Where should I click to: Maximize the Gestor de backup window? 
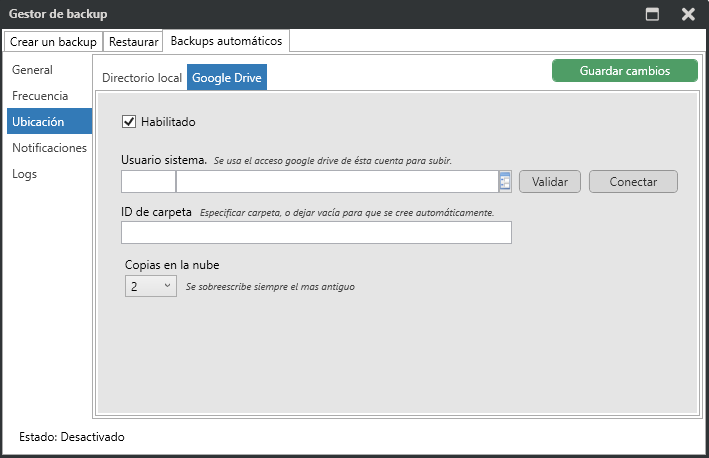click(x=652, y=14)
